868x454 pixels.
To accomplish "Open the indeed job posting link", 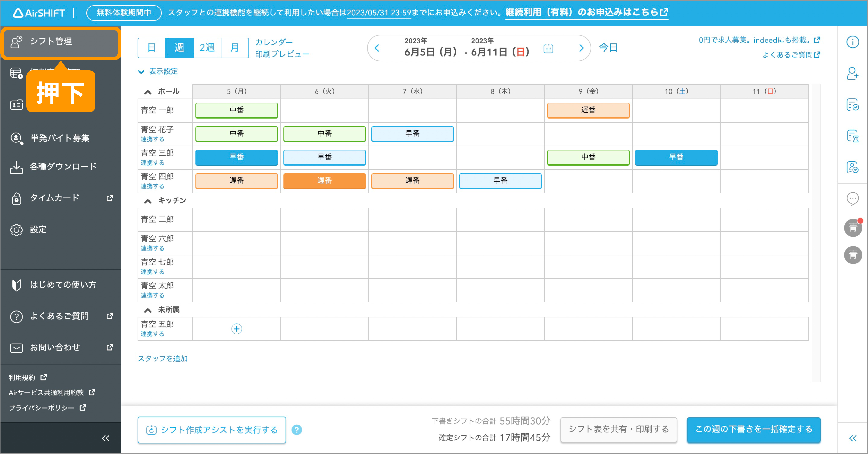I will (759, 40).
